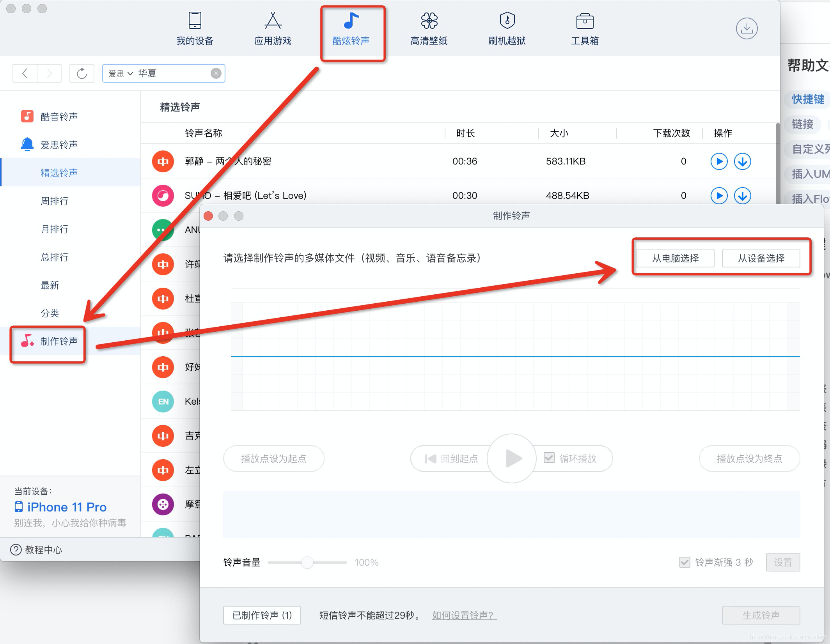
Task: Click the download manager icon top right
Action: pos(746,29)
